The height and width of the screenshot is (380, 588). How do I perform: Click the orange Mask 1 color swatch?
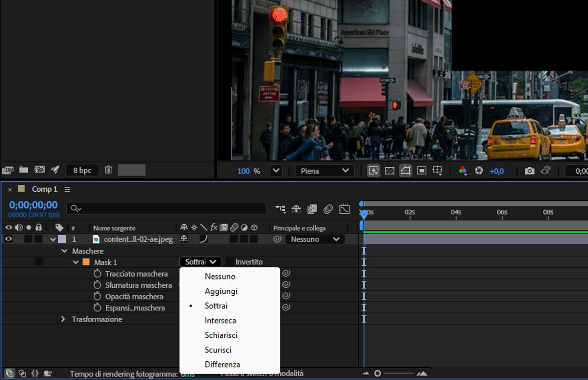pos(86,262)
